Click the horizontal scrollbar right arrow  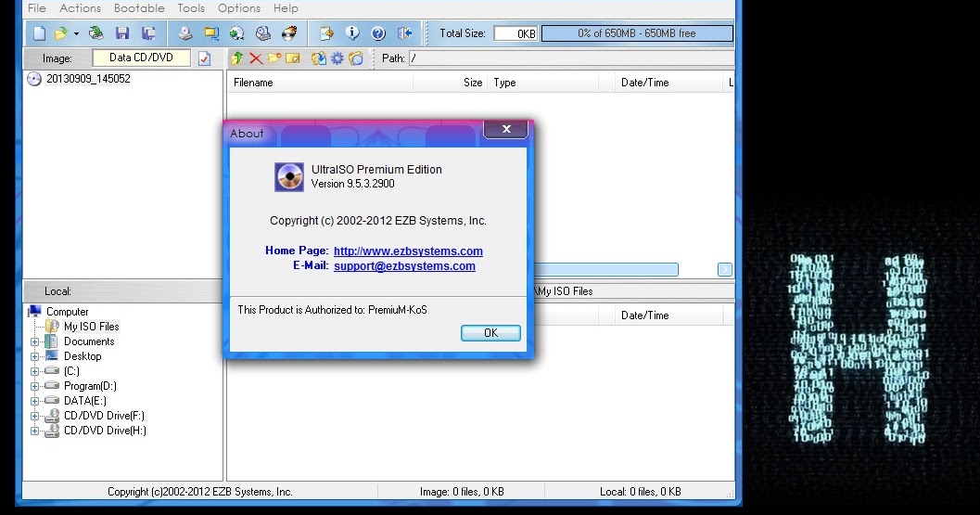click(x=725, y=270)
